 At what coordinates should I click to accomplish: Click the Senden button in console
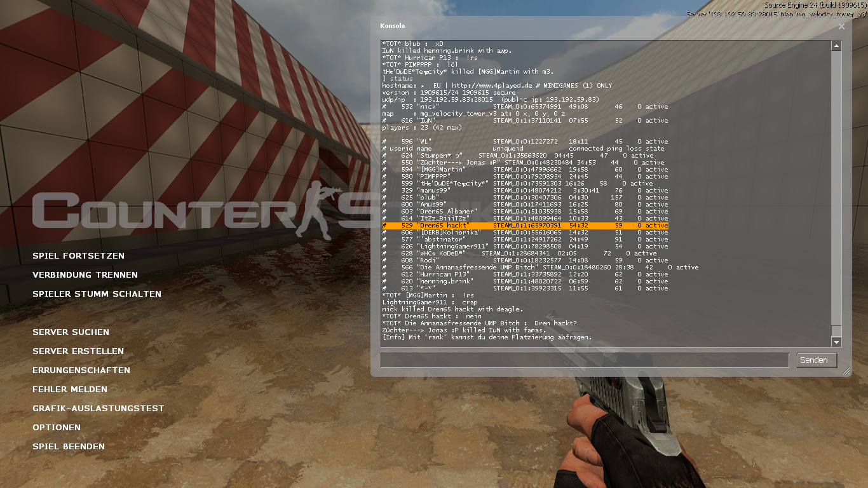[x=817, y=360]
